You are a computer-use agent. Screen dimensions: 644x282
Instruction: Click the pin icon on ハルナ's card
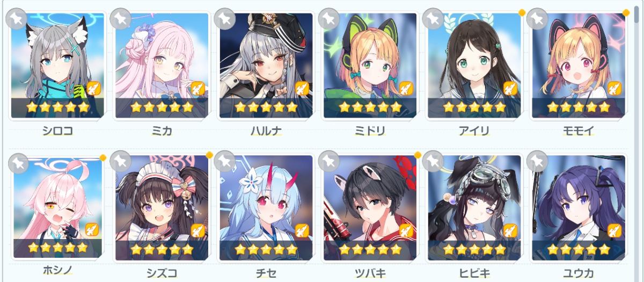coord(225,18)
